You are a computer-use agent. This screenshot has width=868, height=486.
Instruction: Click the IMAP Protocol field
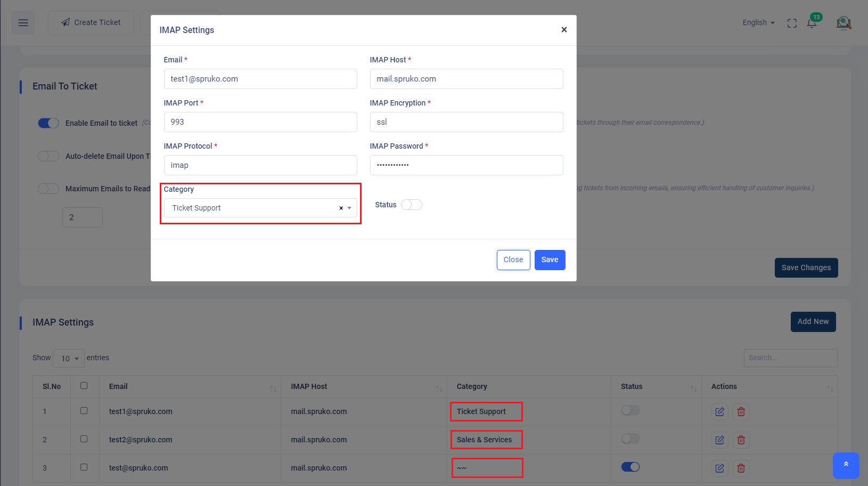click(x=260, y=165)
